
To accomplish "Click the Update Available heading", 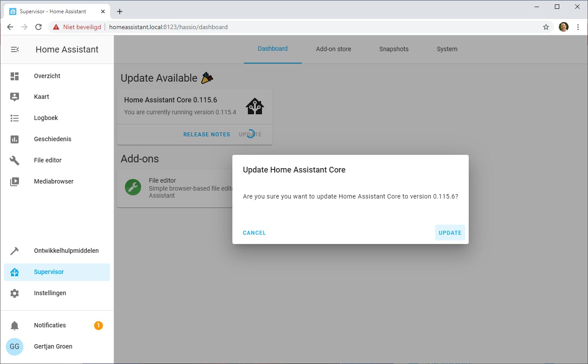I will coord(159,78).
